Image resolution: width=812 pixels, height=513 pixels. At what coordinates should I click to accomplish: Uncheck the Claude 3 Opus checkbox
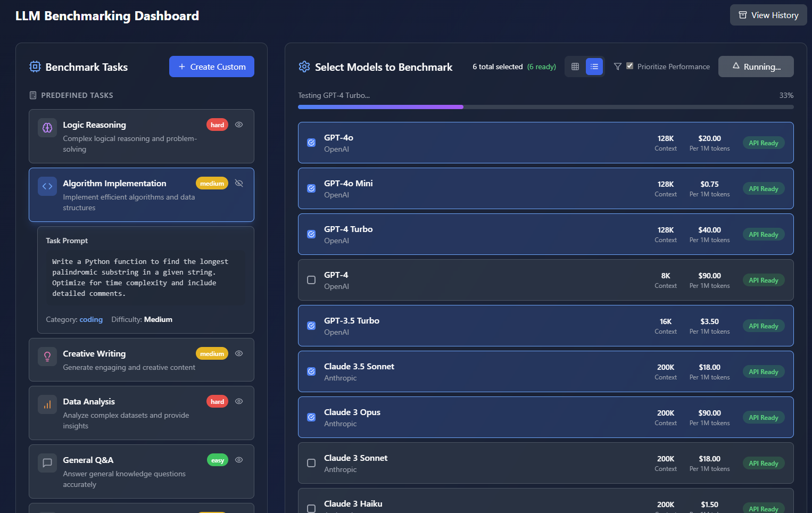(x=311, y=417)
